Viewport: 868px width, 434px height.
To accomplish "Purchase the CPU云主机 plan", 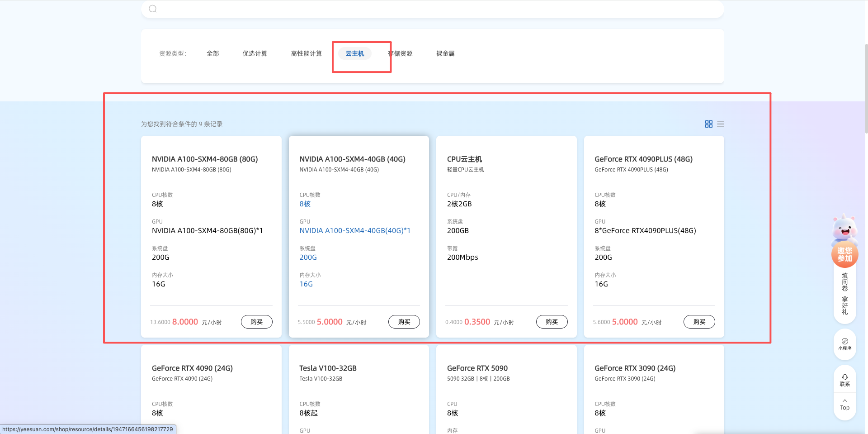I will tap(552, 322).
